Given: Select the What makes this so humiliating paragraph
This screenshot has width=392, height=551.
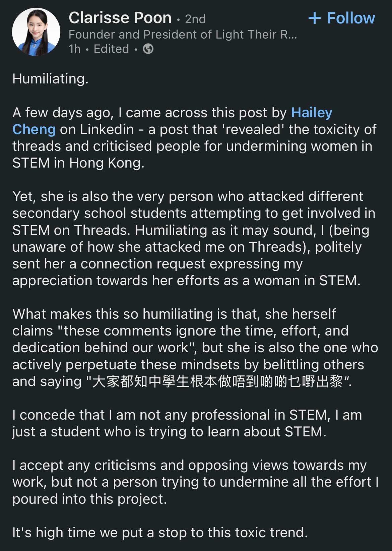Looking at the screenshot, I should click(195, 348).
